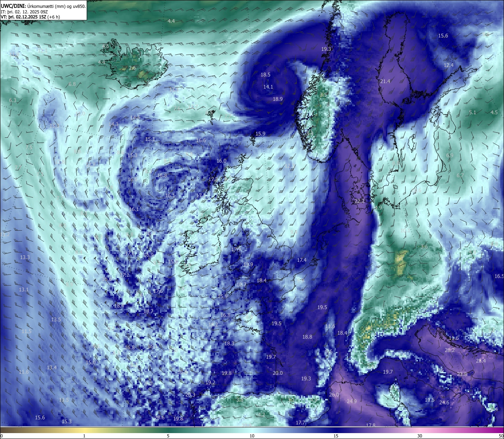Image resolution: width=504 pixels, height=439 pixels.
Task: Click the '17.2' value by the Hebrides
Action: (213, 179)
